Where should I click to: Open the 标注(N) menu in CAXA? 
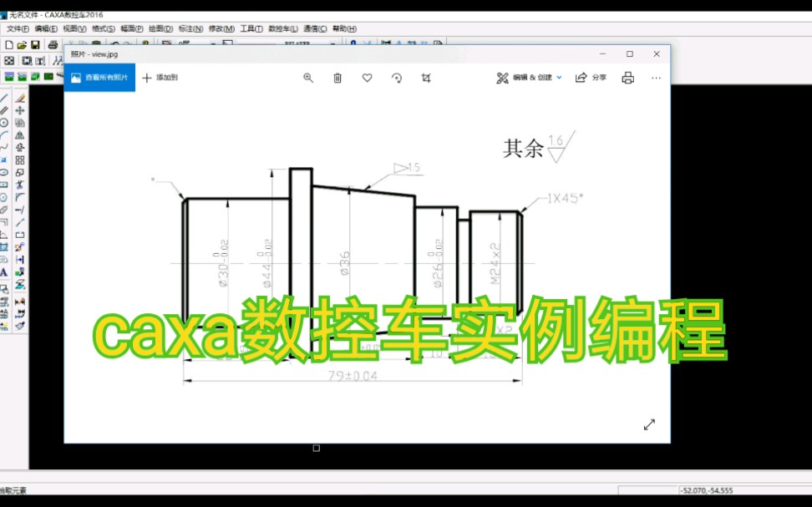190,28
